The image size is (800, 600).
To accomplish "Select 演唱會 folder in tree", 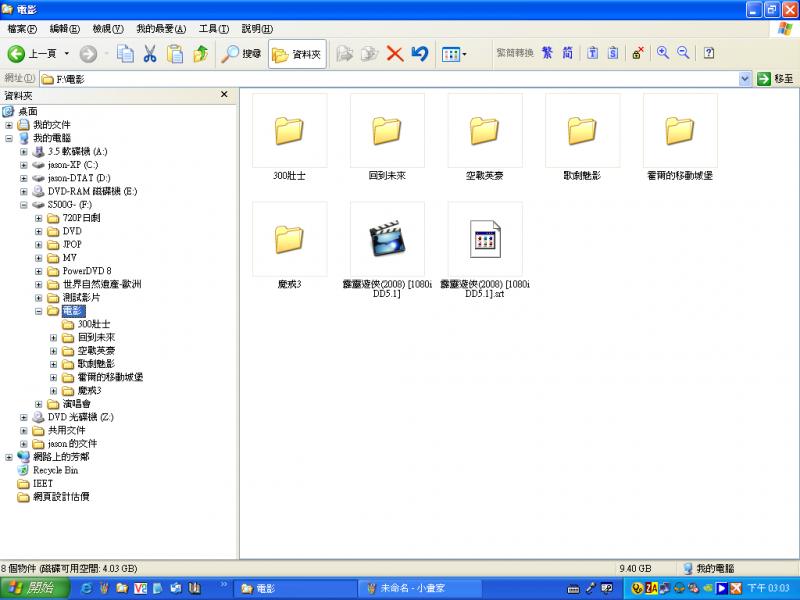I will pyautogui.click(x=77, y=404).
